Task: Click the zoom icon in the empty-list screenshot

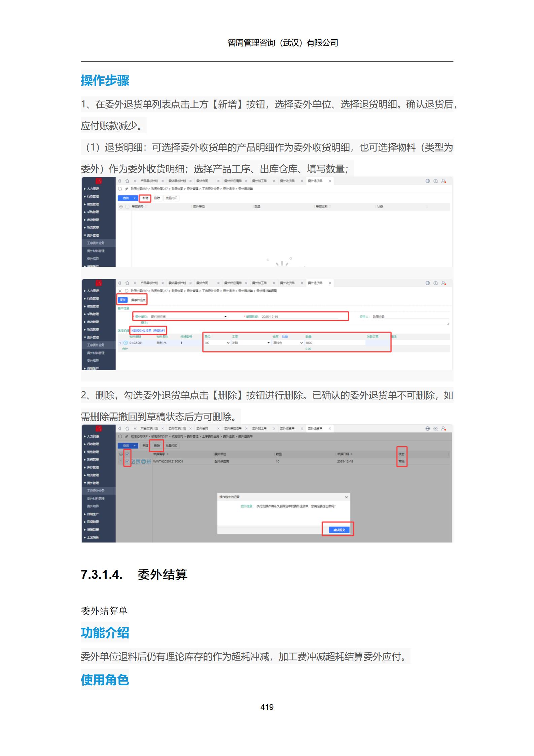Action: click(x=435, y=181)
